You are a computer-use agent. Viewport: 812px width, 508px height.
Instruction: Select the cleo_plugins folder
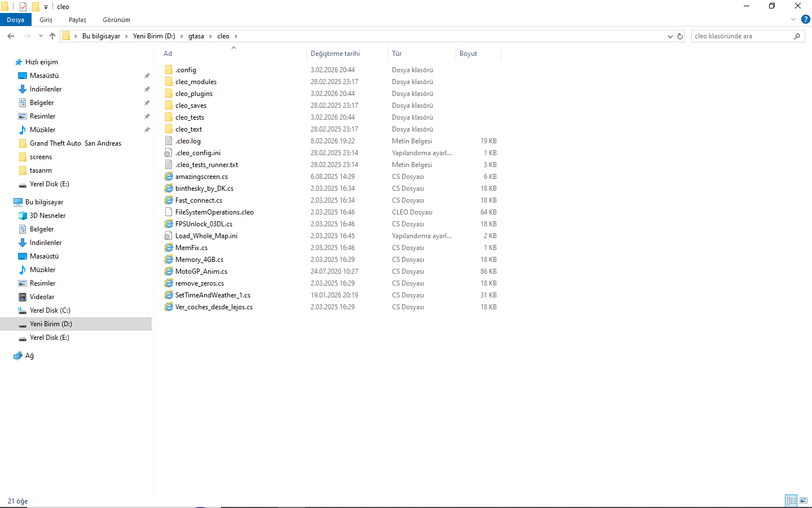[x=194, y=94]
